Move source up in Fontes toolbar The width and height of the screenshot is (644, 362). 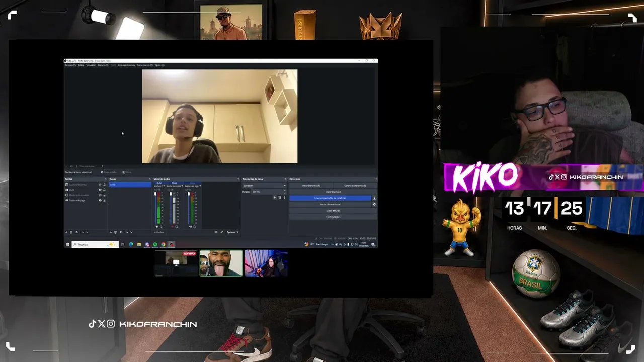83,232
